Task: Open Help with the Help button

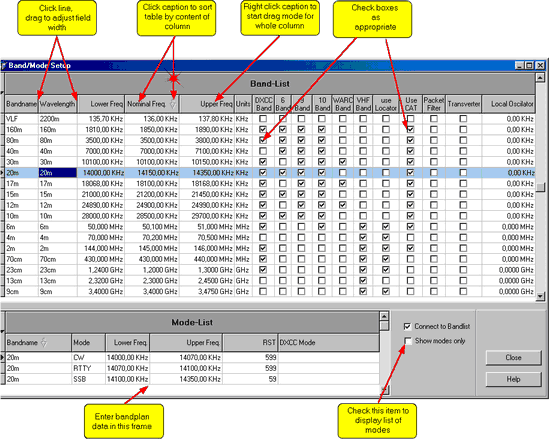Action: pos(513,379)
